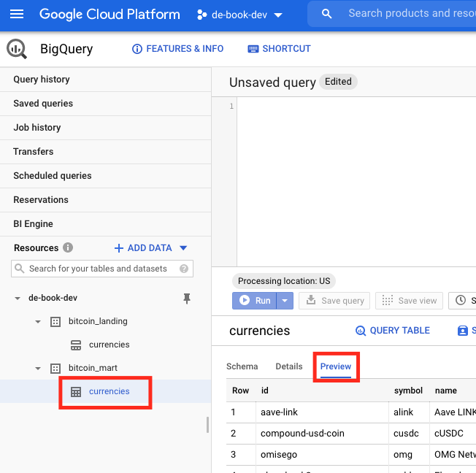This screenshot has width=476, height=473.
Task: Collapse the bitcoin_landing dataset
Action: (x=38, y=321)
